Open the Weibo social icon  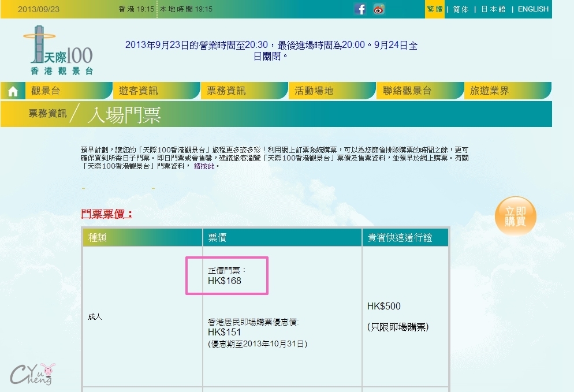point(379,9)
